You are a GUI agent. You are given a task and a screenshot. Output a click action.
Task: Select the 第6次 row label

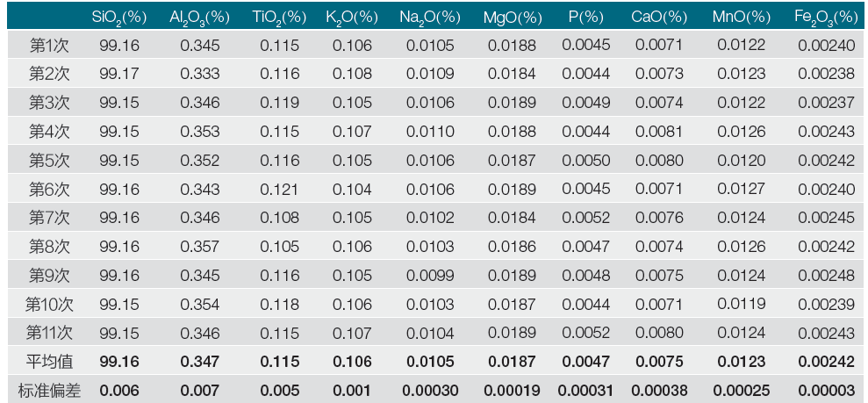(49, 189)
